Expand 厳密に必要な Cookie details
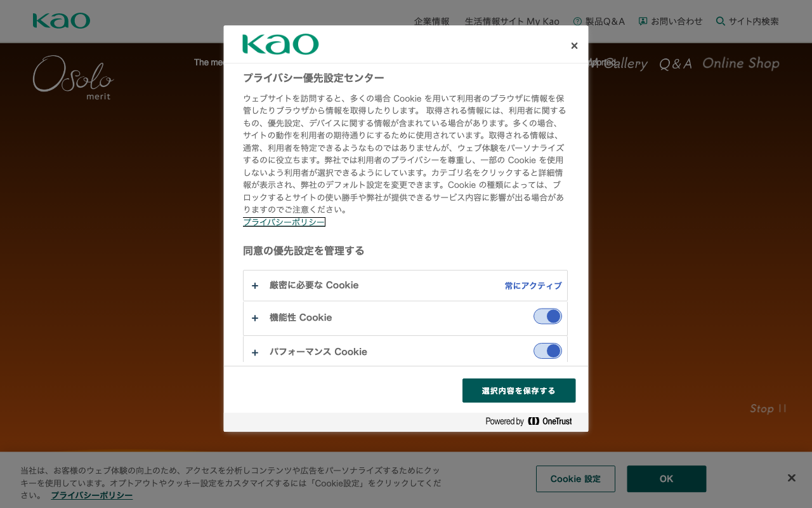This screenshot has height=508, width=812. pos(255,285)
